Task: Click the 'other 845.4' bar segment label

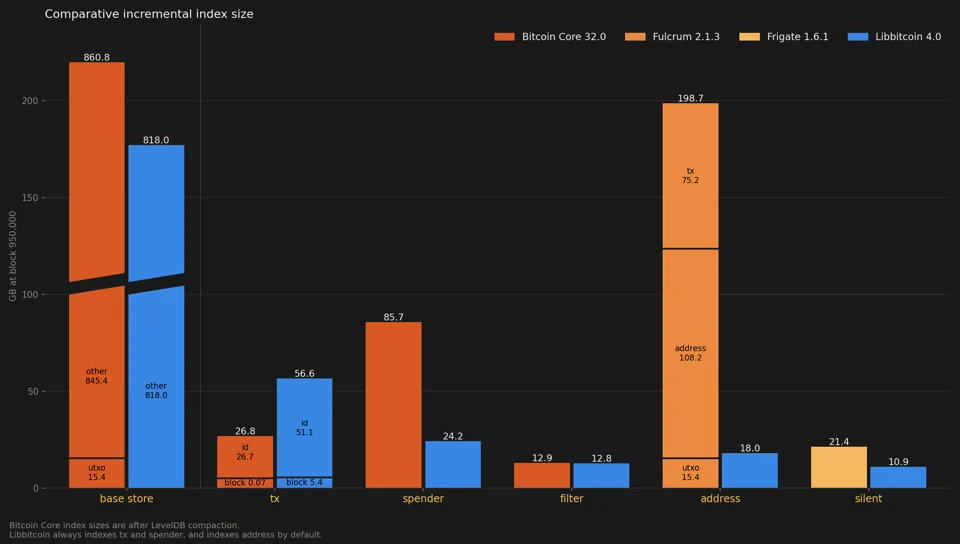Action: (x=97, y=376)
